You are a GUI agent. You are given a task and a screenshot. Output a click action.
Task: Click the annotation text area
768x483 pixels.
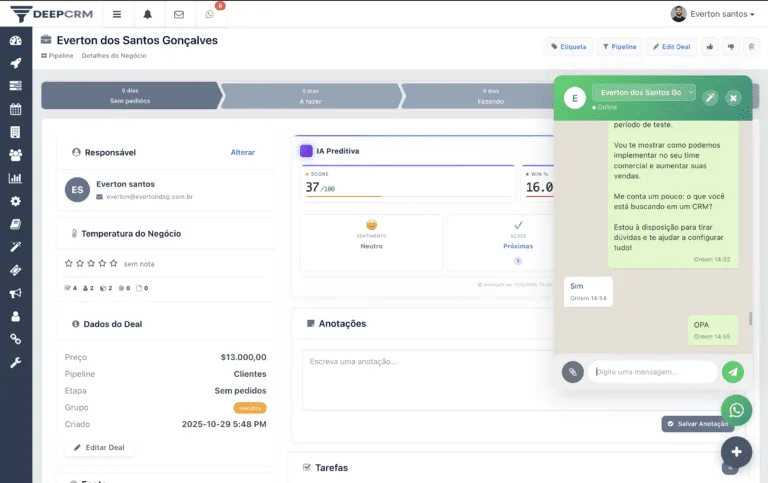click(429, 380)
